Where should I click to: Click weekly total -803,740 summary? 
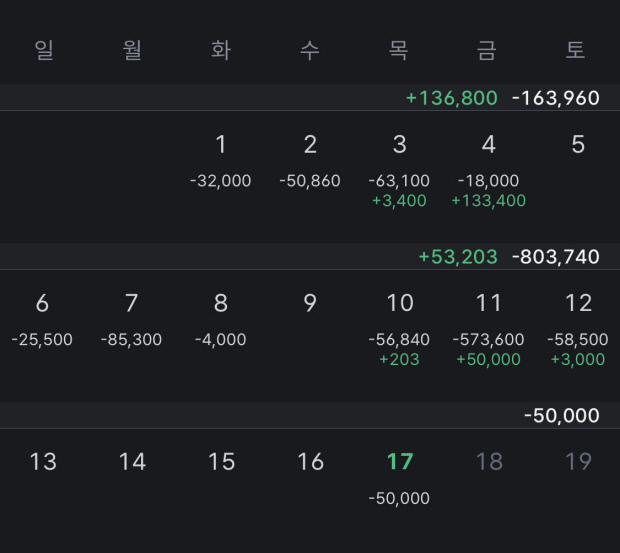tap(555, 257)
